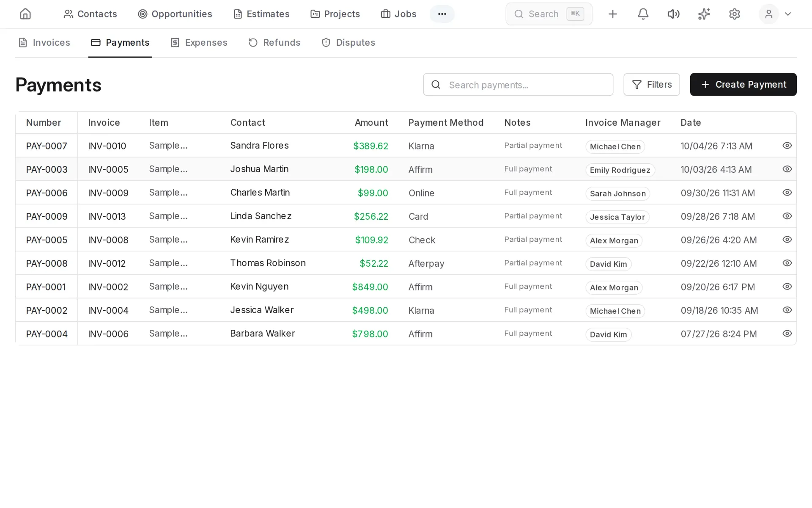Click Sarah Johnson manager tag
812x508 pixels.
coord(617,194)
